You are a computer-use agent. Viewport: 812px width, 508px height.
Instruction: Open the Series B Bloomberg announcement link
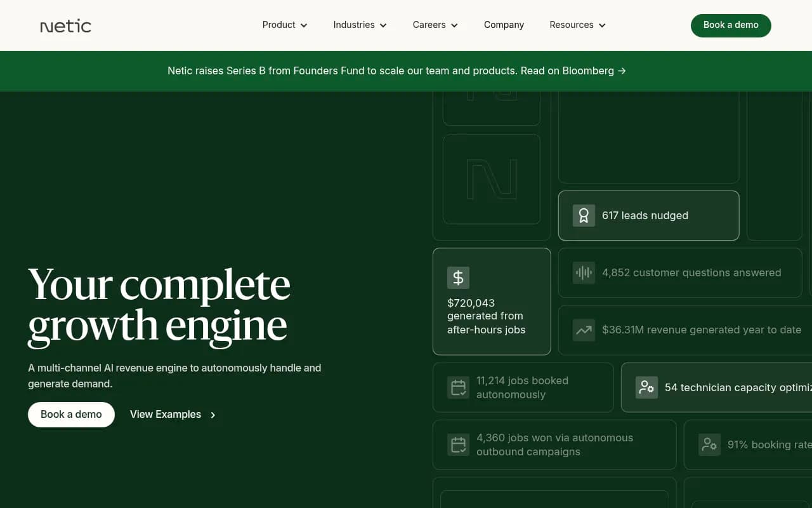[396, 71]
